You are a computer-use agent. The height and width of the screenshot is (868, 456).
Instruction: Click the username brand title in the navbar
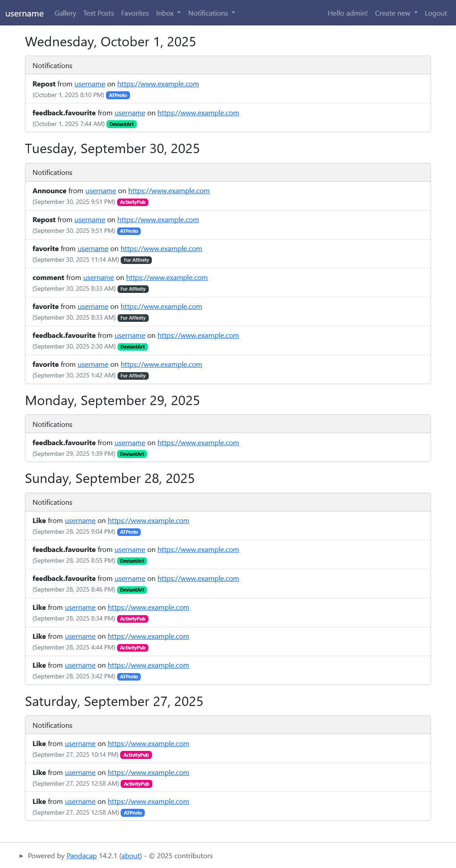point(24,13)
